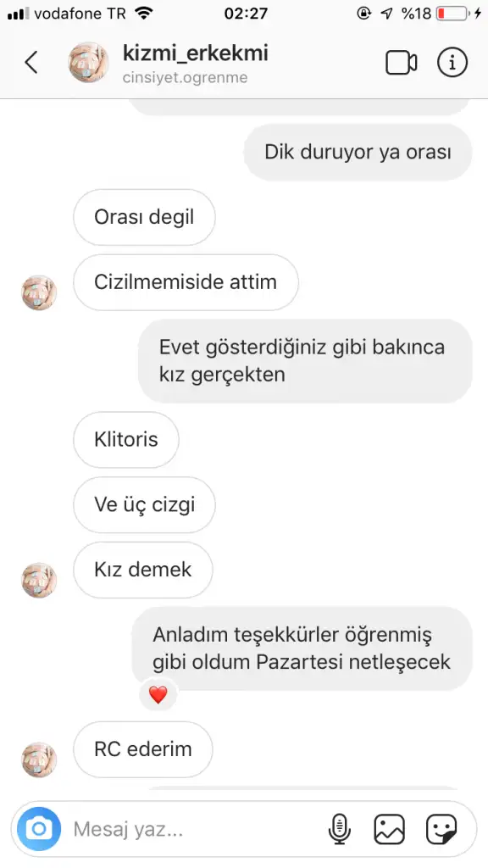This screenshot has width=488, height=868.
Task: Open the kizmi_erkekmi profile picture in header
Action: (x=88, y=63)
